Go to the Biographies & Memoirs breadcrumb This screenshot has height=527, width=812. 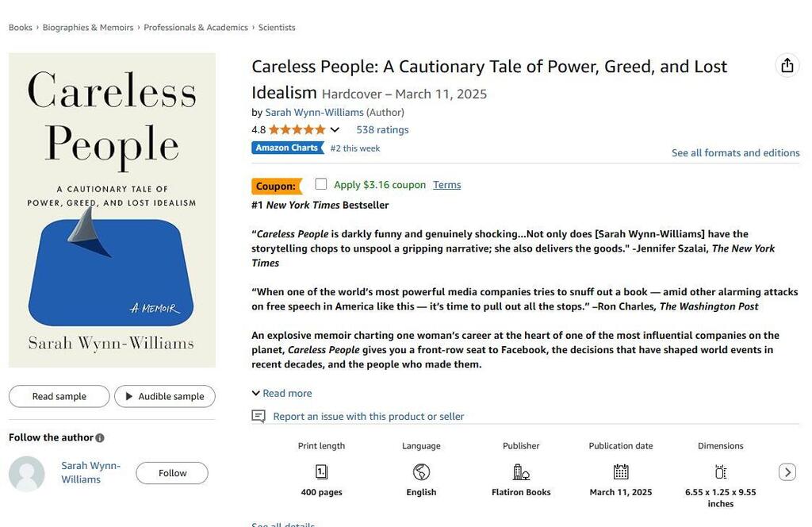(x=88, y=28)
